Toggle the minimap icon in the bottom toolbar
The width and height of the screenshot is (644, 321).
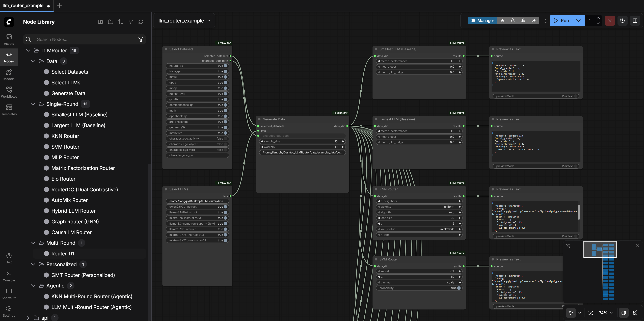coord(624,313)
